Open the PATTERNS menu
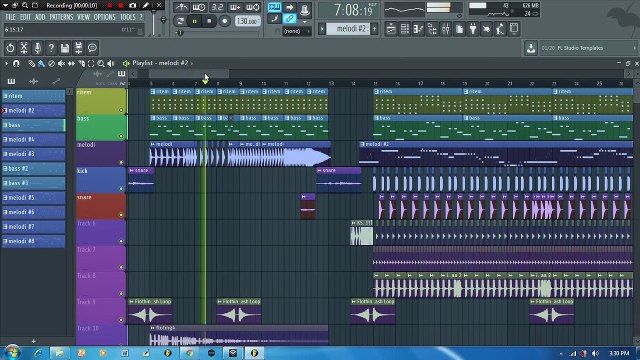640x360 pixels. click(62, 17)
